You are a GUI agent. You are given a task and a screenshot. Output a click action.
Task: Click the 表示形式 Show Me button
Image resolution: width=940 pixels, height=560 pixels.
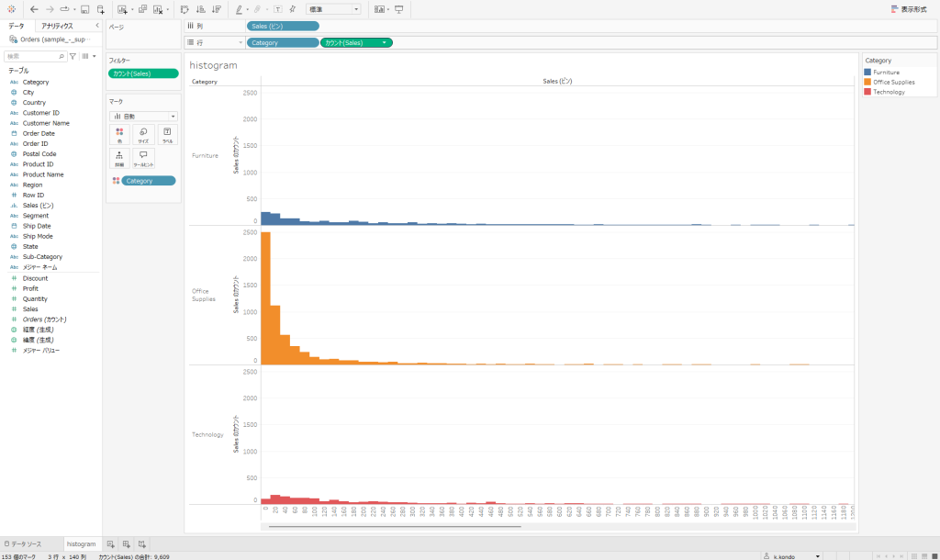(x=907, y=9)
